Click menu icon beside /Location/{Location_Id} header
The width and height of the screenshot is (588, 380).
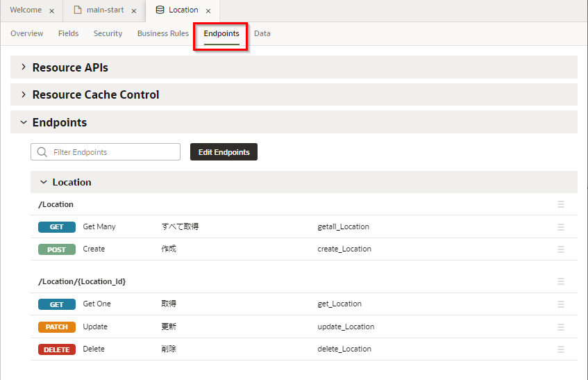point(561,281)
